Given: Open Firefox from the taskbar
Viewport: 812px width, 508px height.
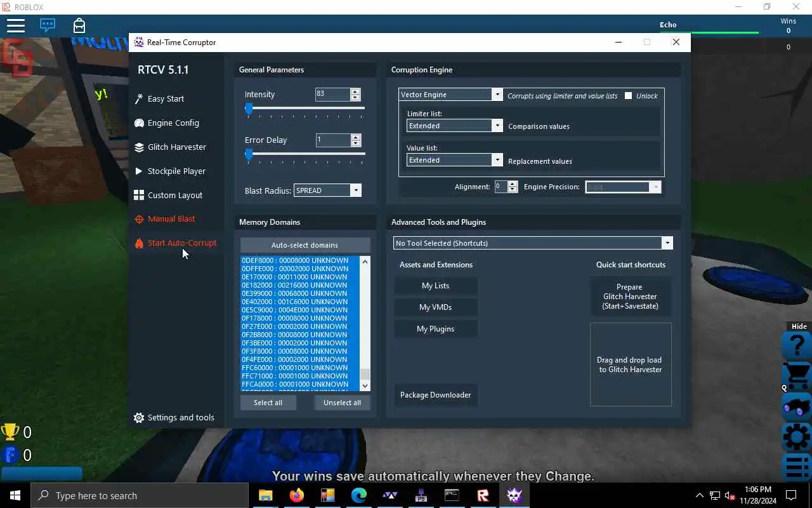Looking at the screenshot, I should tap(296, 495).
